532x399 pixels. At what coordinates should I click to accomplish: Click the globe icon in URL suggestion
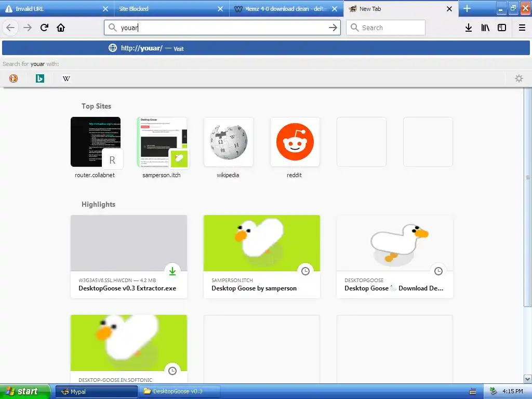113,48
